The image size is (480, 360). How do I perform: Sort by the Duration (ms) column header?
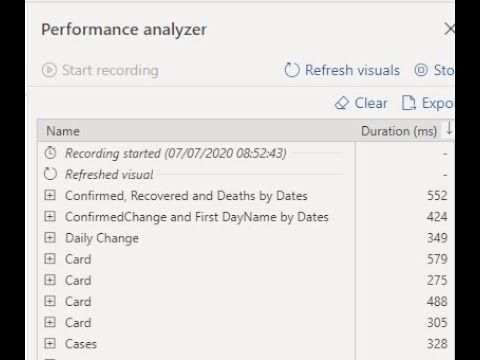point(399,131)
